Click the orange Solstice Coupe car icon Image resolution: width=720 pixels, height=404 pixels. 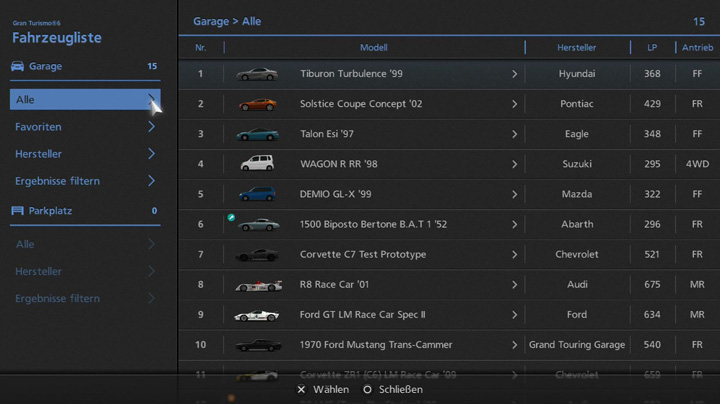click(257, 104)
